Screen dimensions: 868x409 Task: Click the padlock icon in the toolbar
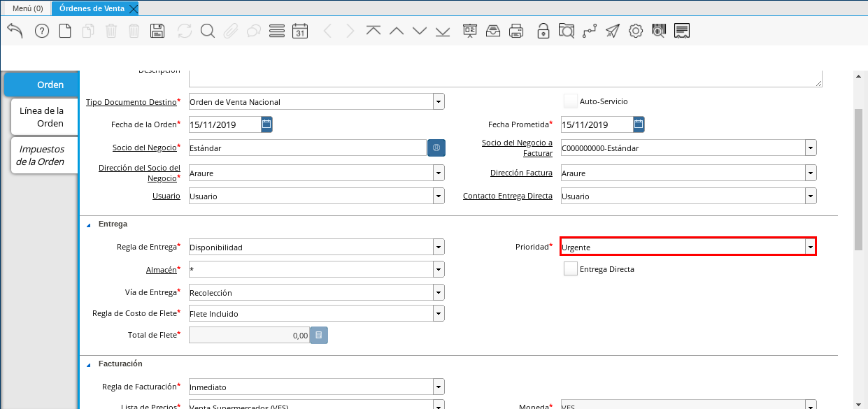coord(543,31)
